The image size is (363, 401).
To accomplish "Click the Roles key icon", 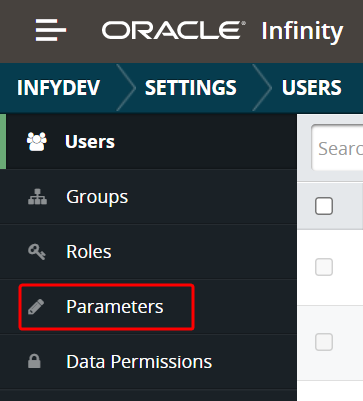I will (x=37, y=252).
